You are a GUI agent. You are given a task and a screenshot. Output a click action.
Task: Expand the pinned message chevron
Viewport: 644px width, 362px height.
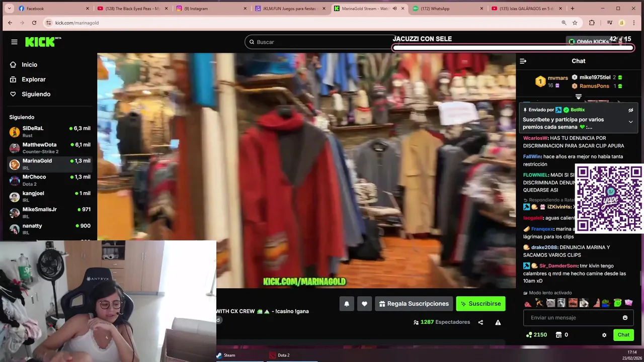[x=630, y=122]
